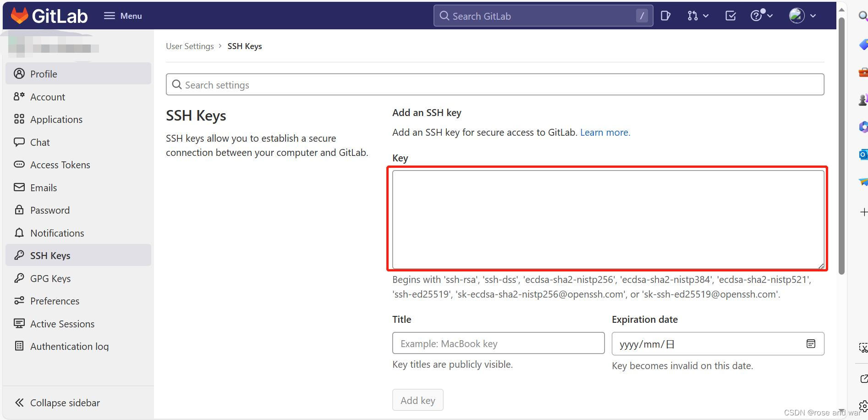Click the Expiration date field
This screenshot has height=420, width=868.
tap(718, 343)
